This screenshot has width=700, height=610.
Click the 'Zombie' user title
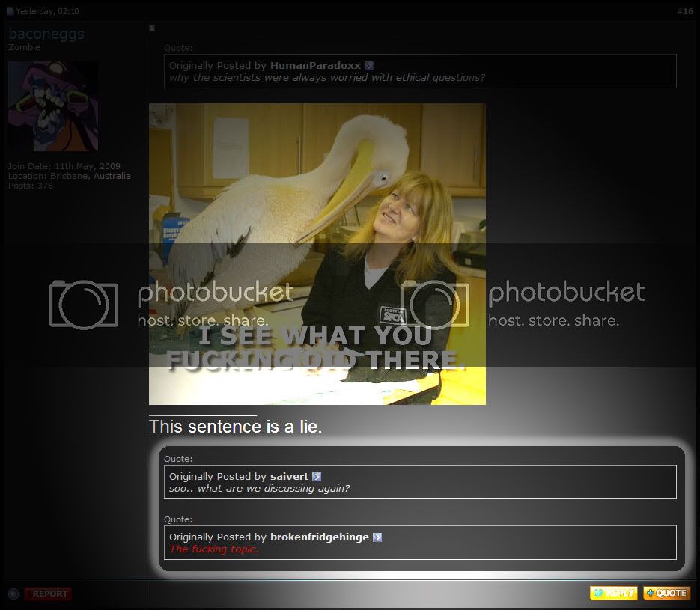click(x=24, y=47)
